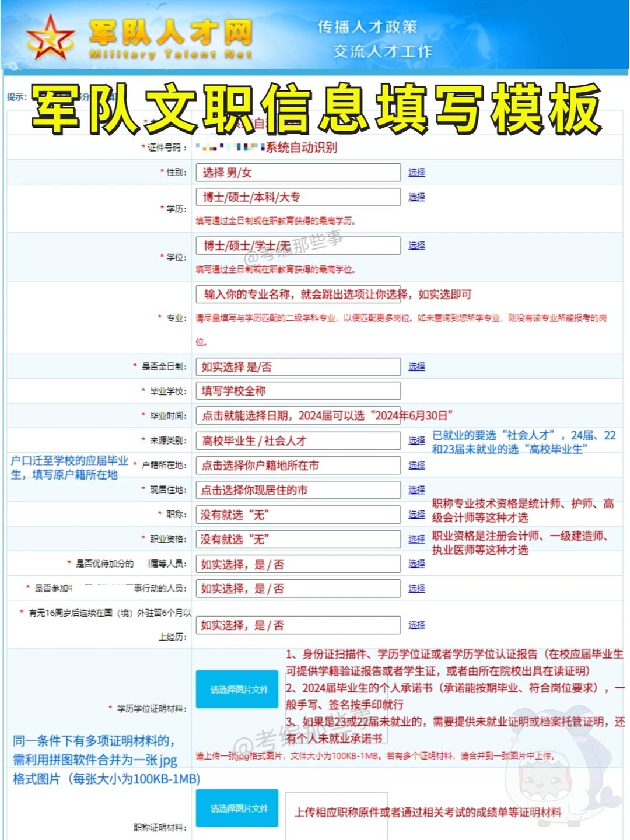Open the 学历 education level 选择 selector
The height and width of the screenshot is (840, 630).
pos(416,197)
